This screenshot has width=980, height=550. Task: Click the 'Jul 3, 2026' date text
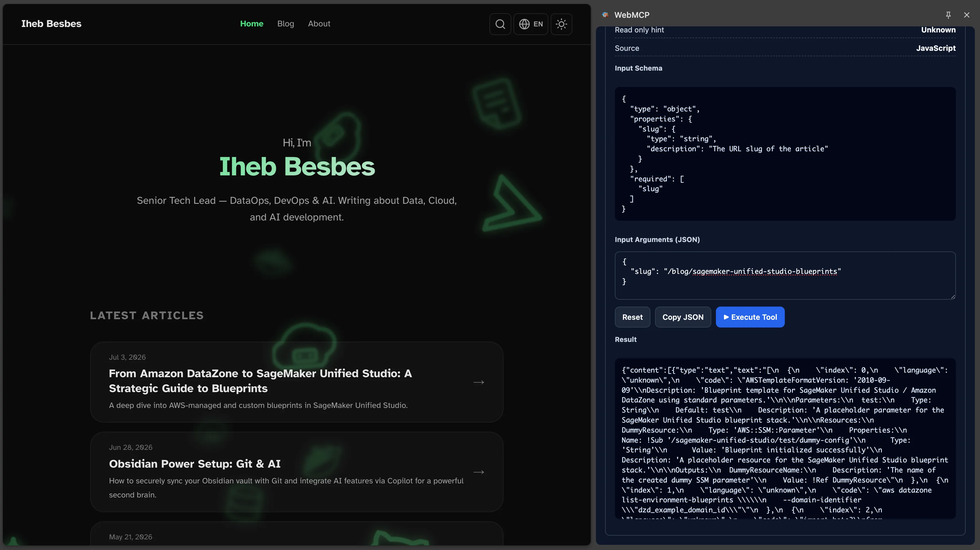coord(127,357)
